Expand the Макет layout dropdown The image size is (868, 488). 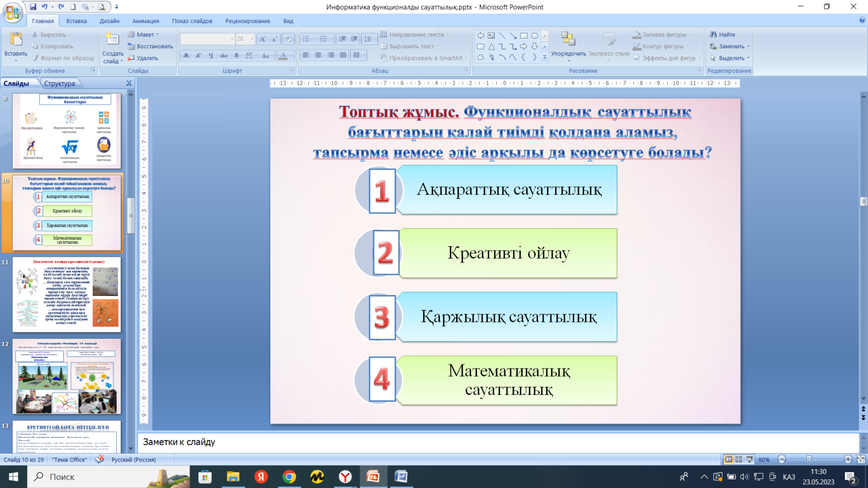coord(144,34)
